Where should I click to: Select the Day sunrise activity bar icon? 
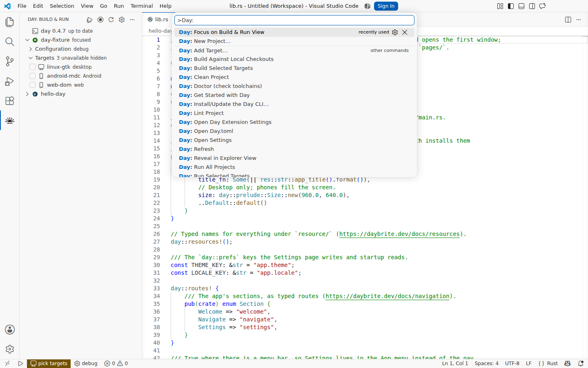click(10, 120)
